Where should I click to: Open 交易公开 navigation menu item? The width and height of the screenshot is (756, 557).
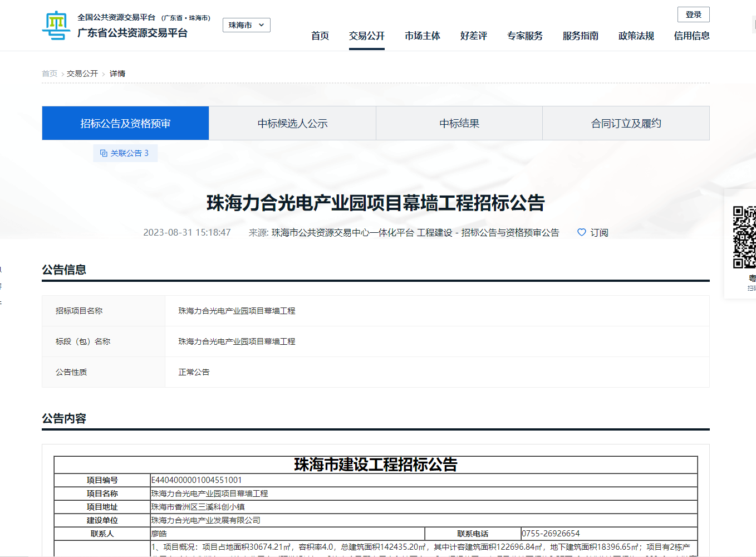coord(367,36)
